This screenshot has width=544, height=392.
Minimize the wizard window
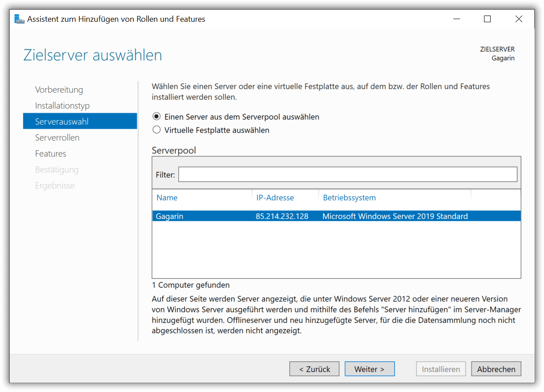tap(456, 19)
